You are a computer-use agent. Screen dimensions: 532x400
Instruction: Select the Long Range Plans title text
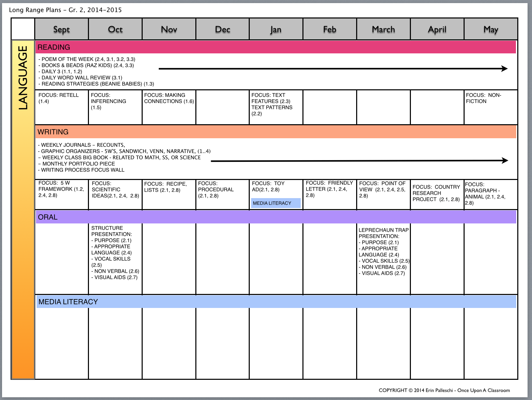tap(65, 10)
